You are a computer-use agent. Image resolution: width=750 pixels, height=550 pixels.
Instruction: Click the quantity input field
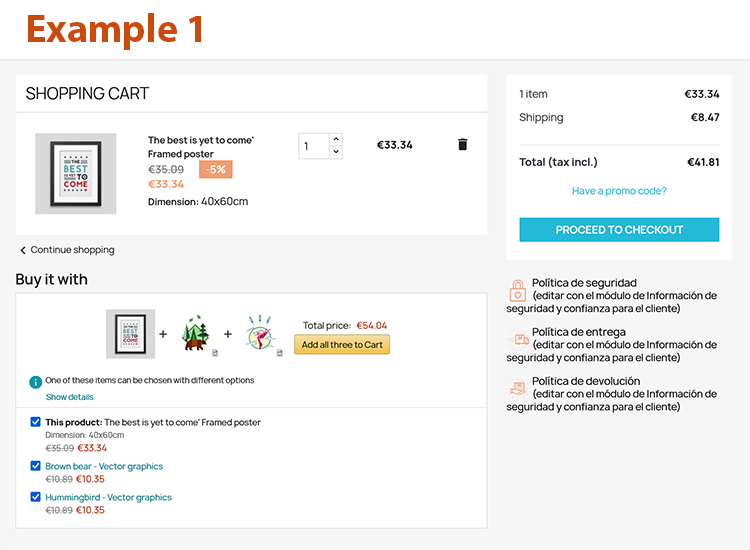pos(313,146)
